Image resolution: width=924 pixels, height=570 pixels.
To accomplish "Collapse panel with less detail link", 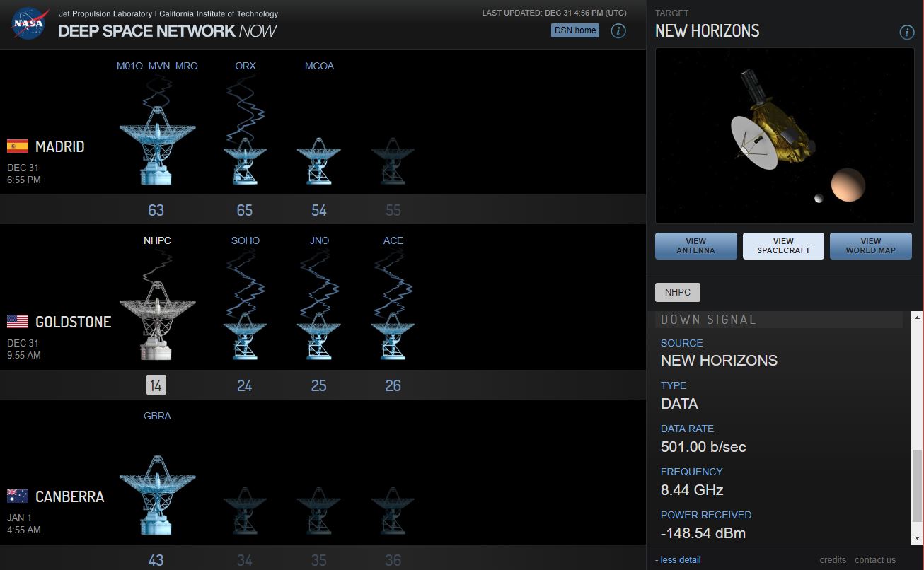I will (x=678, y=560).
